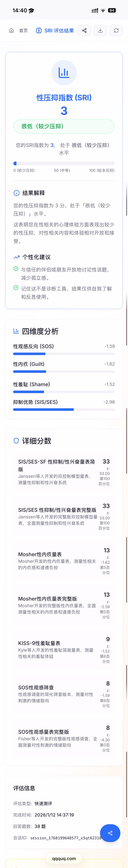The image size is (128, 868).
Task: Download the results with the download icon
Action: [100, 30]
